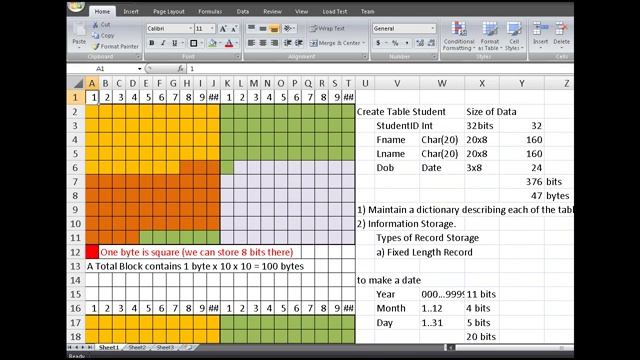The width and height of the screenshot is (640, 360).
Task: Click the Team ribbon tab
Action: tap(367, 11)
